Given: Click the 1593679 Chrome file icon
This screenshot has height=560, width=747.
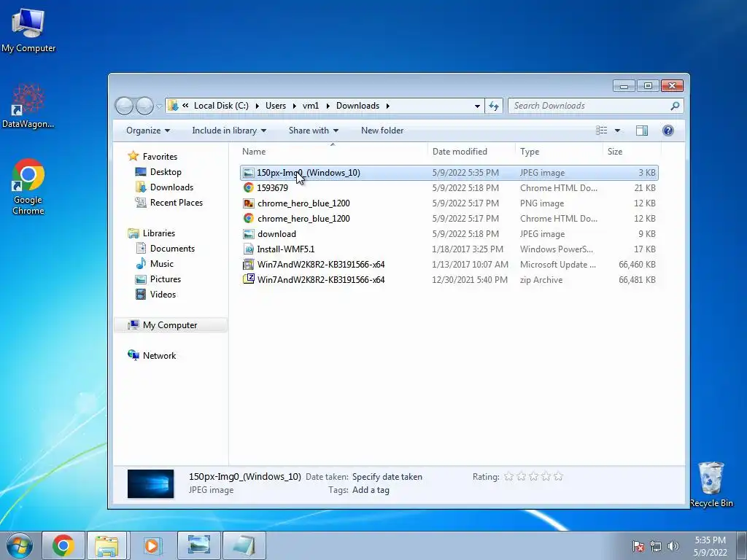Looking at the screenshot, I should click(x=248, y=187).
